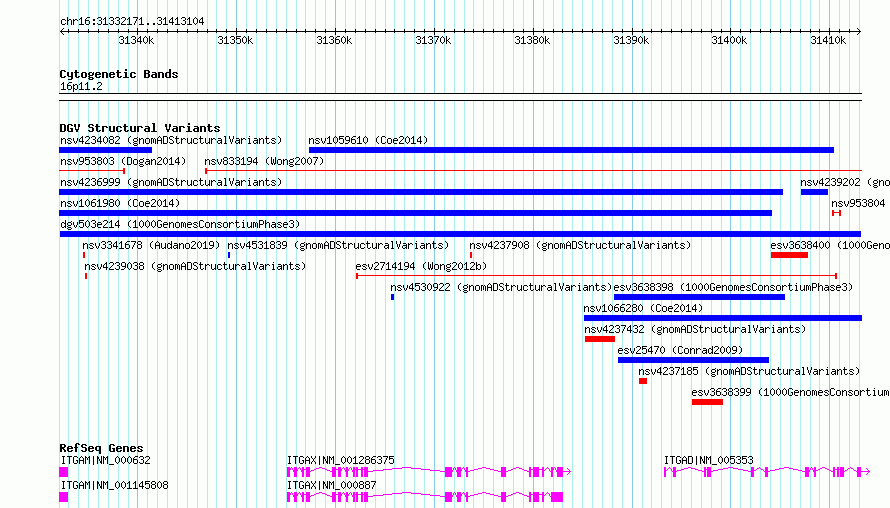This screenshot has width=890, height=508.
Task: Click the esv3638398 blue variant bar
Action: 699,297
